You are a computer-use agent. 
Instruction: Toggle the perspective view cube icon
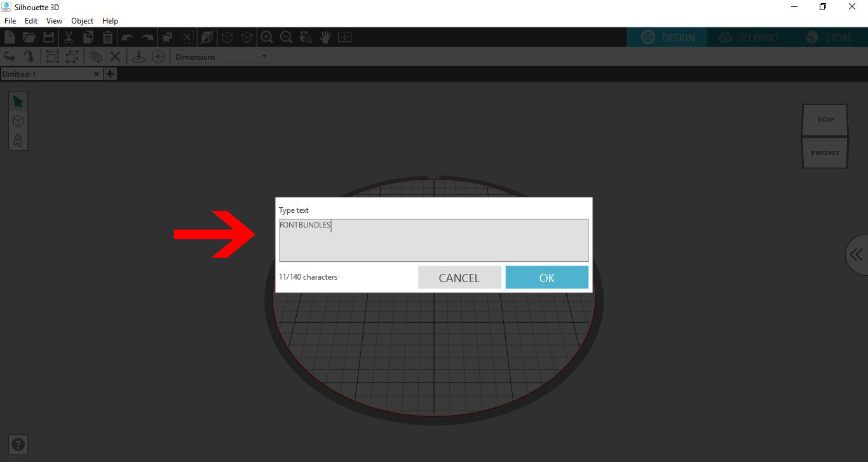click(x=207, y=37)
